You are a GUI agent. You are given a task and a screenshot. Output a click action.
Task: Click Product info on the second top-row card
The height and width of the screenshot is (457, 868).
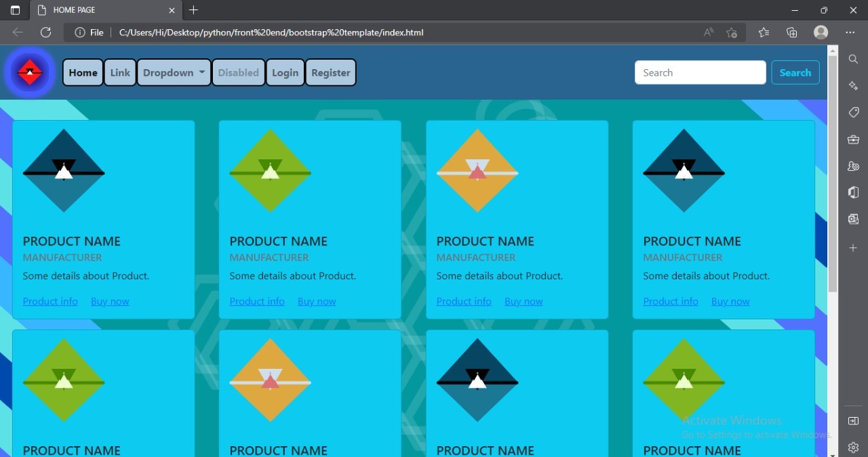[257, 301]
